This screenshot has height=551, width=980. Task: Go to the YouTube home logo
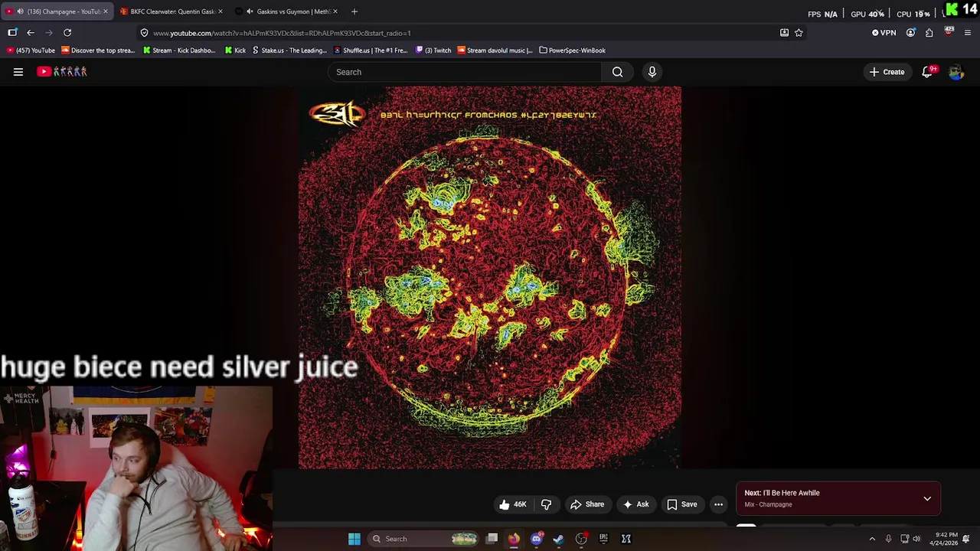point(62,72)
